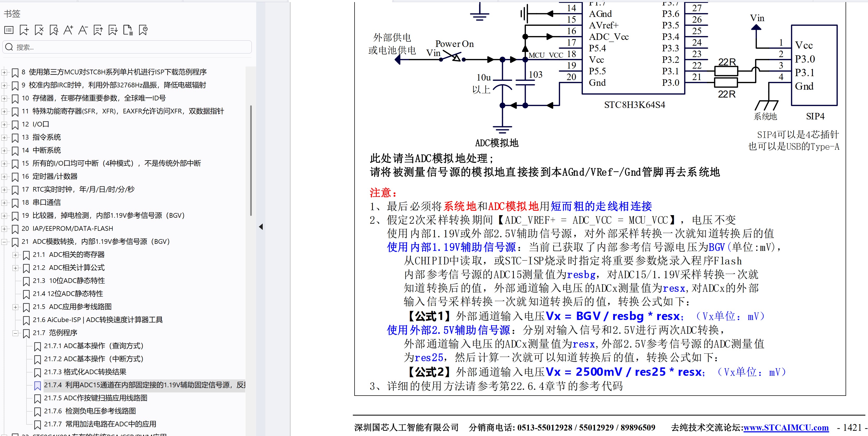Open bookmark 21.7.5 ADC作按键扫描应用线路图
The width and height of the screenshot is (868, 436).
pyautogui.click(x=96, y=398)
